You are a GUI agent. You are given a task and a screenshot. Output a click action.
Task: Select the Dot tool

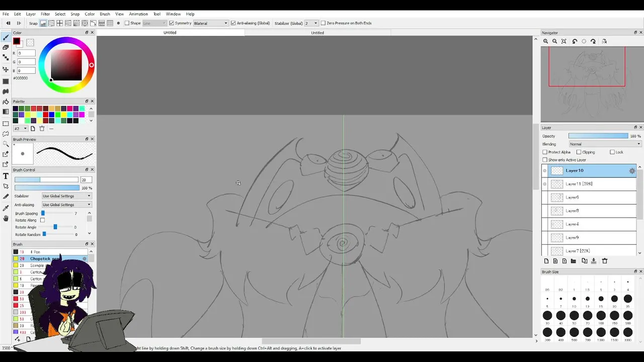[6, 58]
